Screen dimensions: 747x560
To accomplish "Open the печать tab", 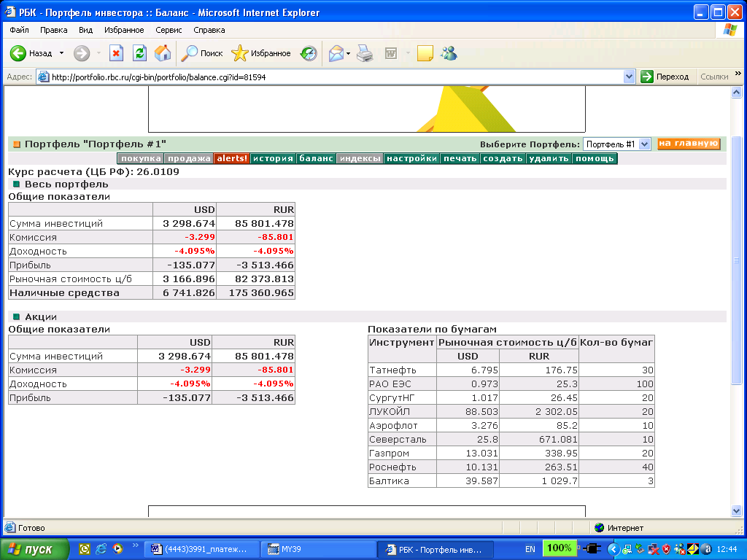I will click(x=460, y=158).
